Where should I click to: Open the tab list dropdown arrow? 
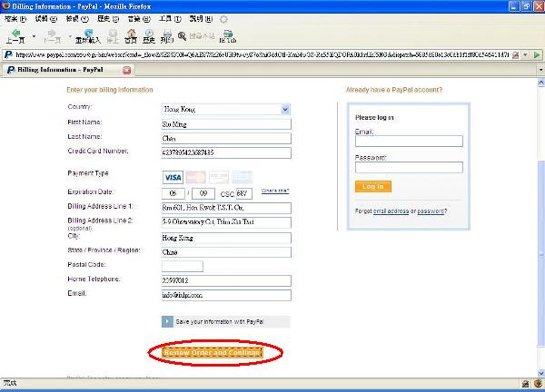click(540, 70)
